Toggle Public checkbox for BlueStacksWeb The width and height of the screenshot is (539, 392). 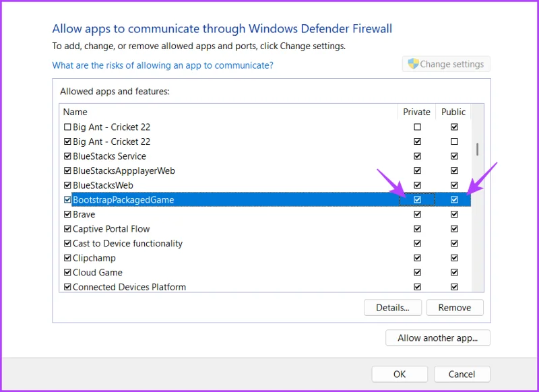click(x=454, y=185)
